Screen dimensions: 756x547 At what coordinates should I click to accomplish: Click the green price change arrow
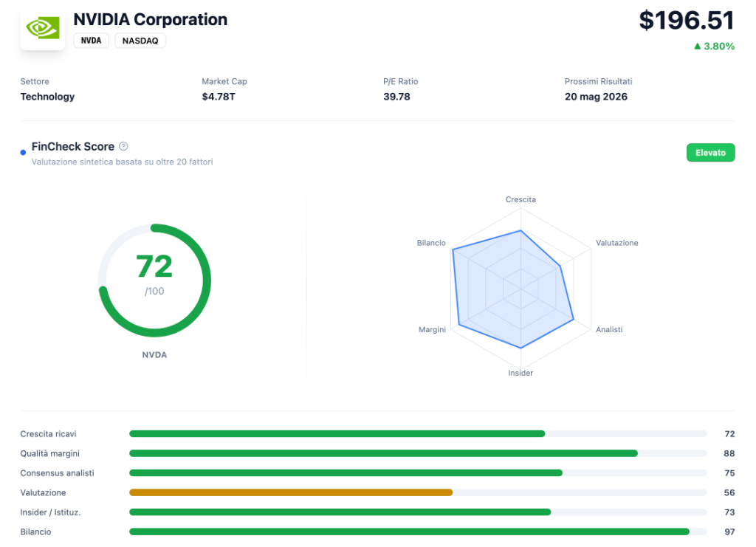point(697,47)
